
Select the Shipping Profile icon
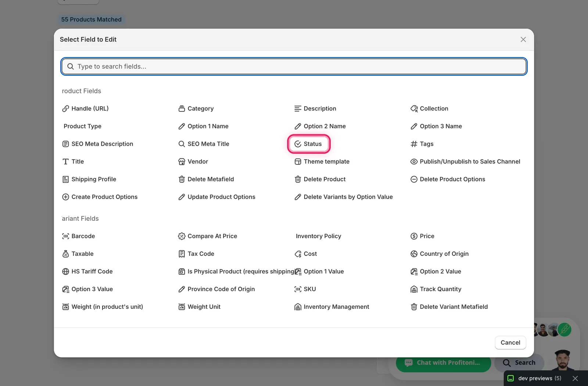65,179
